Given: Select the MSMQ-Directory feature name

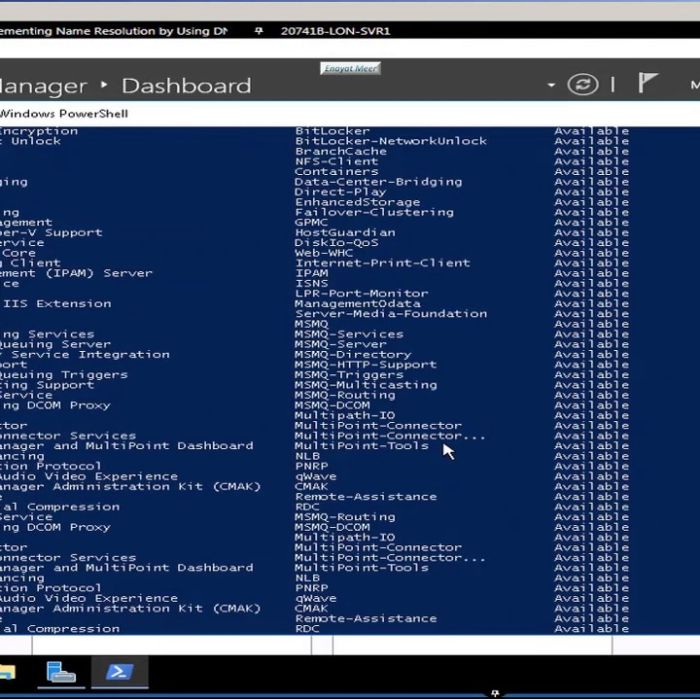Looking at the screenshot, I should [x=353, y=354].
